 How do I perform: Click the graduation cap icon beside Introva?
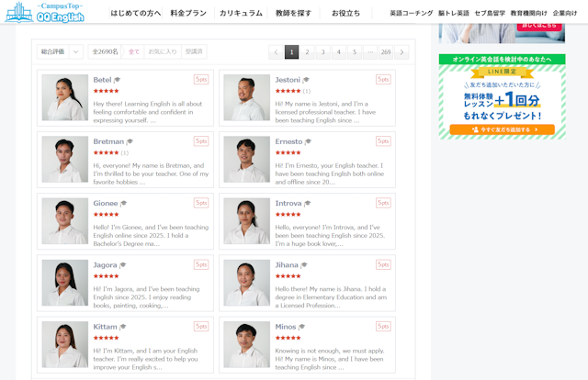coord(307,204)
